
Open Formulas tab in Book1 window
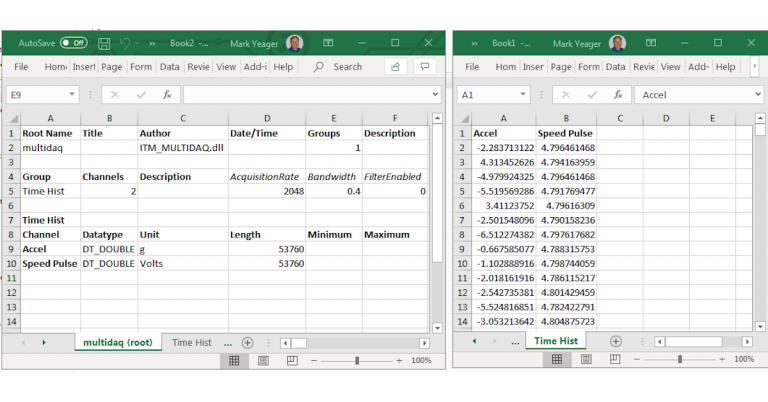pyautogui.click(x=589, y=67)
